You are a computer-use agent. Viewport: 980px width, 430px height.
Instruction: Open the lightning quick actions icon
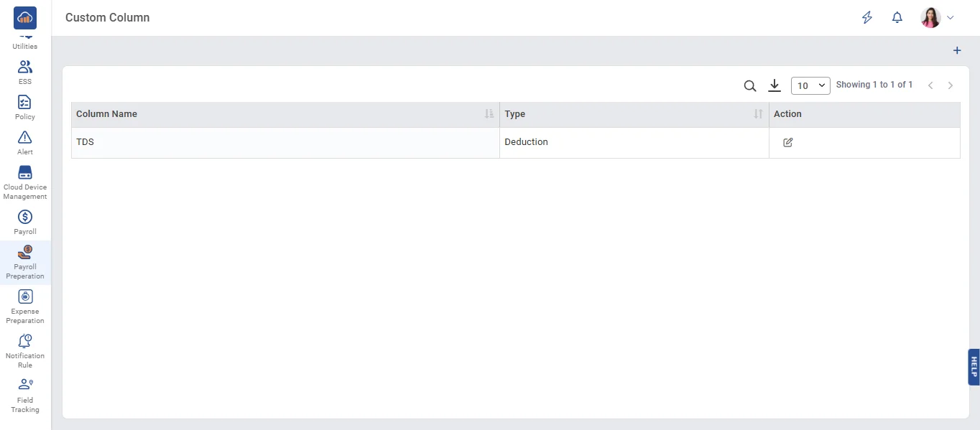click(x=867, y=18)
